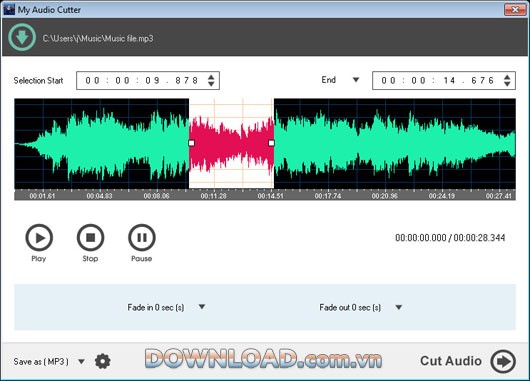Increase Selection Start time with up arrow
The image size is (530, 381).
pyautogui.click(x=211, y=77)
